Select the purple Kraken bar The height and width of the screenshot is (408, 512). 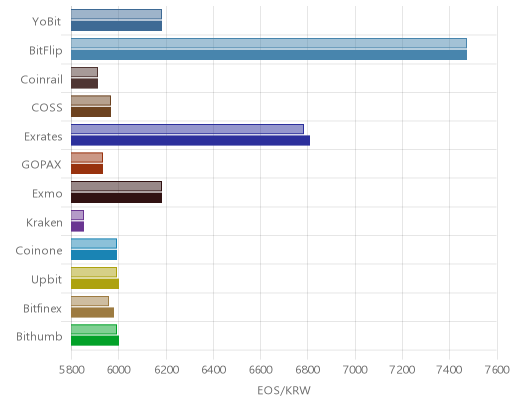(77, 227)
